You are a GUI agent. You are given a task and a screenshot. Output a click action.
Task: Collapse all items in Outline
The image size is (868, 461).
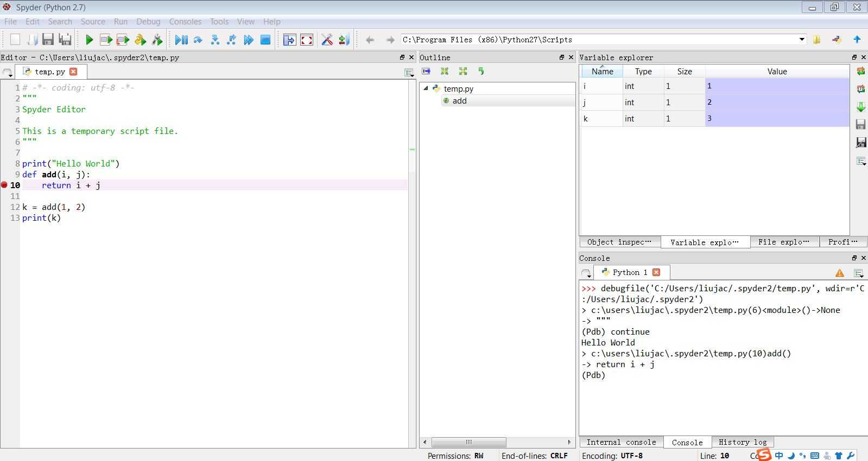[445, 71]
